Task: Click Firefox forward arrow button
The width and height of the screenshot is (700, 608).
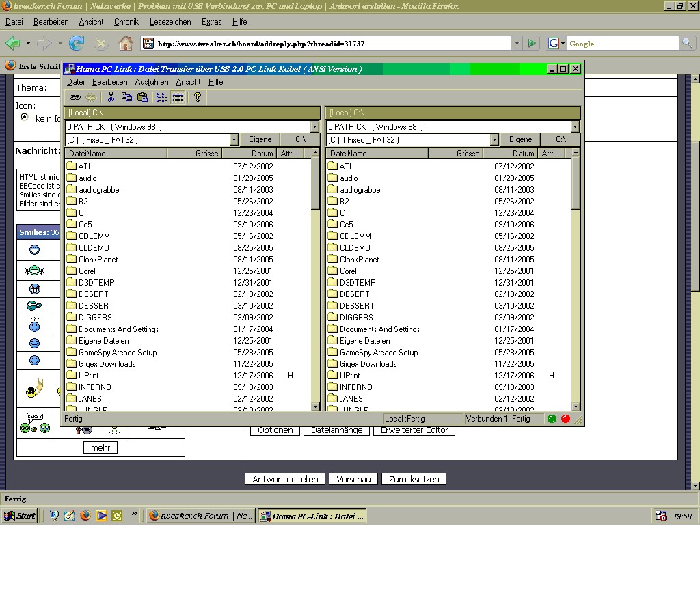Action: pyautogui.click(x=44, y=43)
